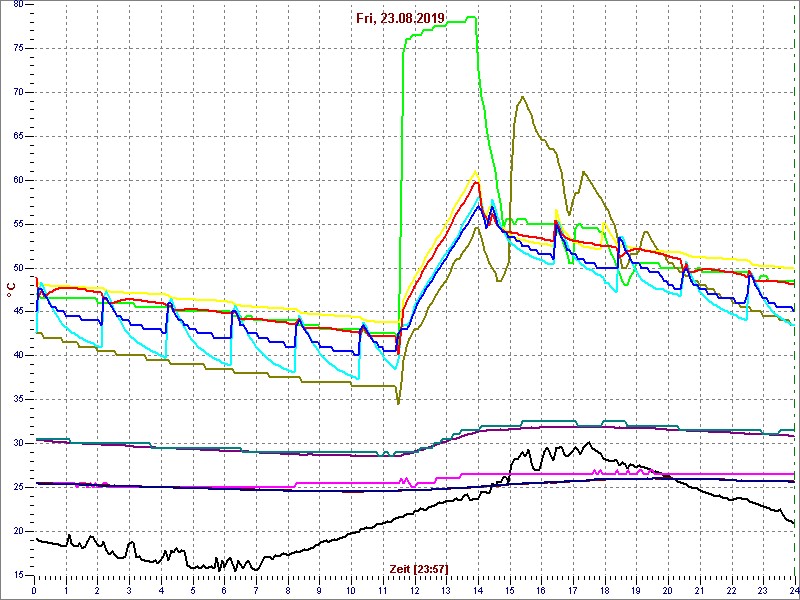Click hour 11 on the time axis
The height and width of the screenshot is (600, 800).
pyautogui.click(x=383, y=589)
